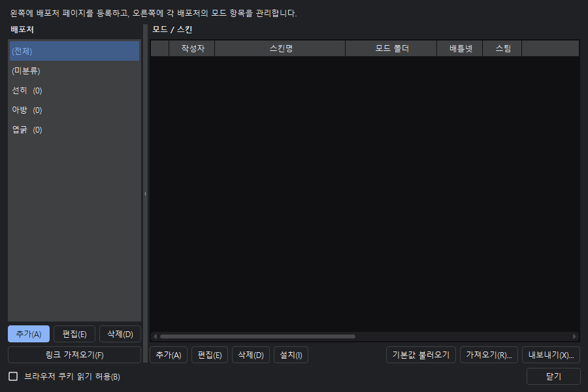Click the 설치(I) install button
The width and height of the screenshot is (588, 392).
click(291, 355)
